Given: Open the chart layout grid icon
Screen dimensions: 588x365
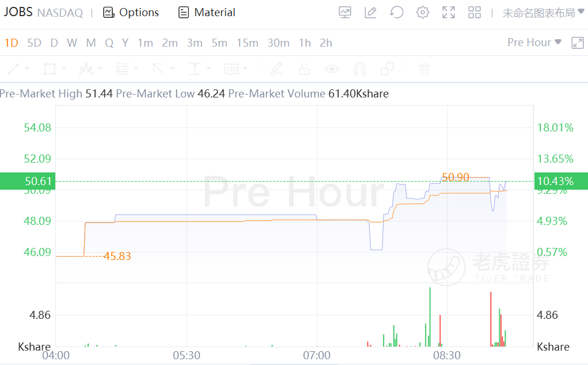Looking at the screenshot, I should (x=475, y=13).
